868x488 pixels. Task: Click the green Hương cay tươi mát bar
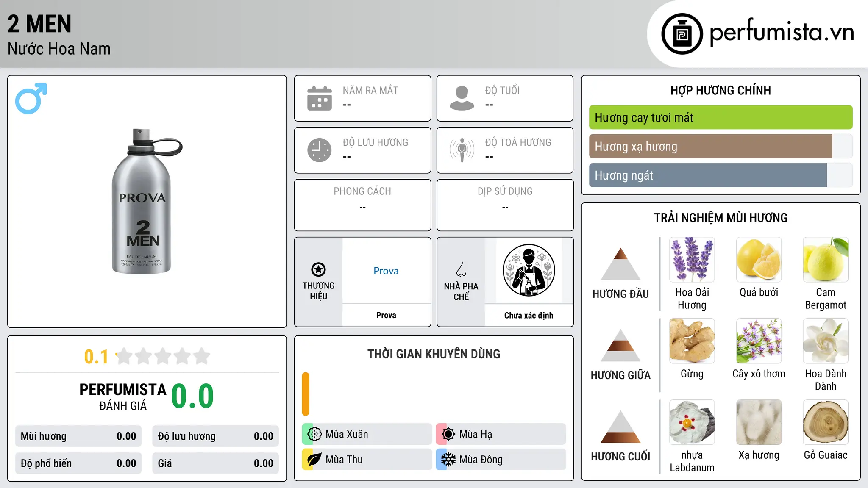coord(721,117)
